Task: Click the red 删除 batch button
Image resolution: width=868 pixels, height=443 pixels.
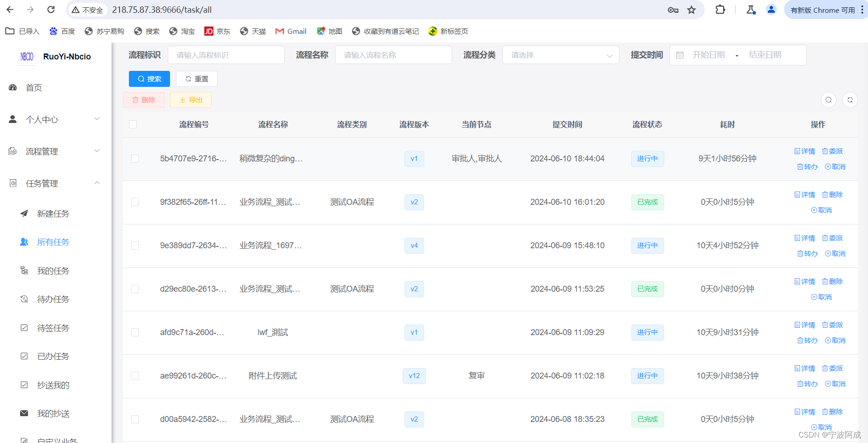Action: (144, 100)
